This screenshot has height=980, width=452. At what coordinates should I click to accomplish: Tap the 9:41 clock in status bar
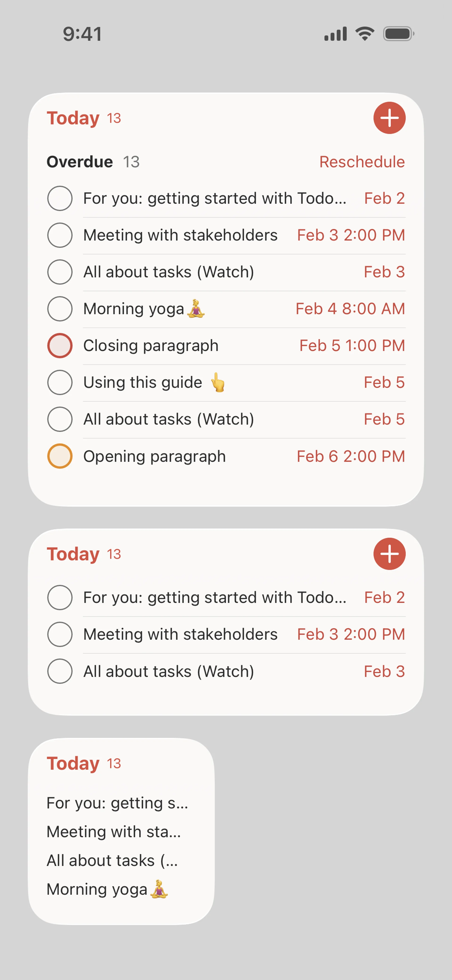(x=82, y=34)
